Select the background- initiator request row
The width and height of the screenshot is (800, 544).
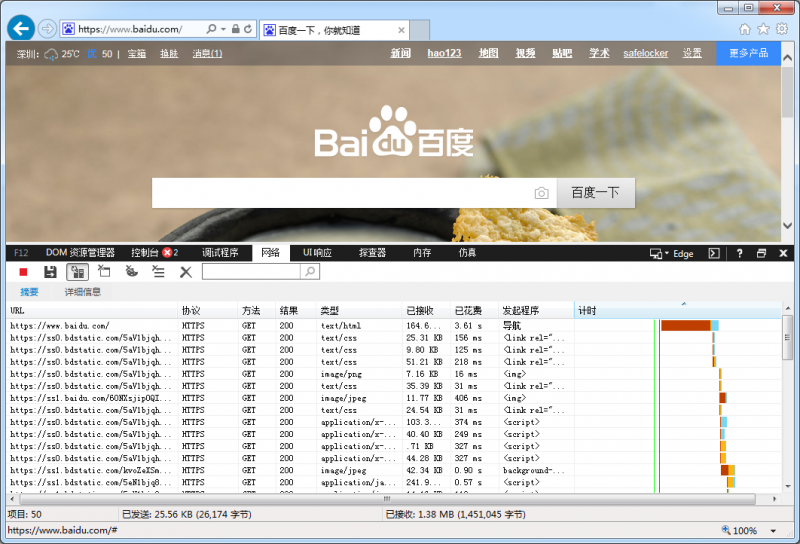pyautogui.click(x=394, y=471)
